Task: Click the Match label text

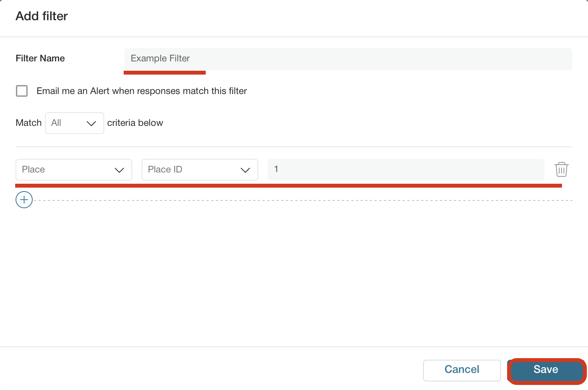Action: pos(28,123)
